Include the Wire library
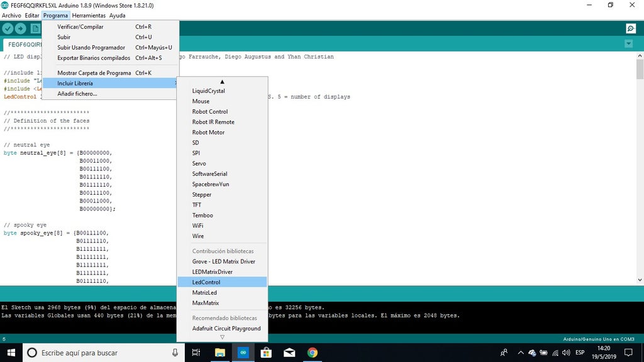 222,236
